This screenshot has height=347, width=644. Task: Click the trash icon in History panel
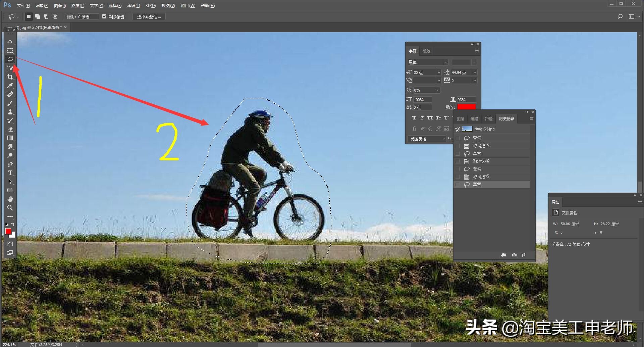click(524, 255)
